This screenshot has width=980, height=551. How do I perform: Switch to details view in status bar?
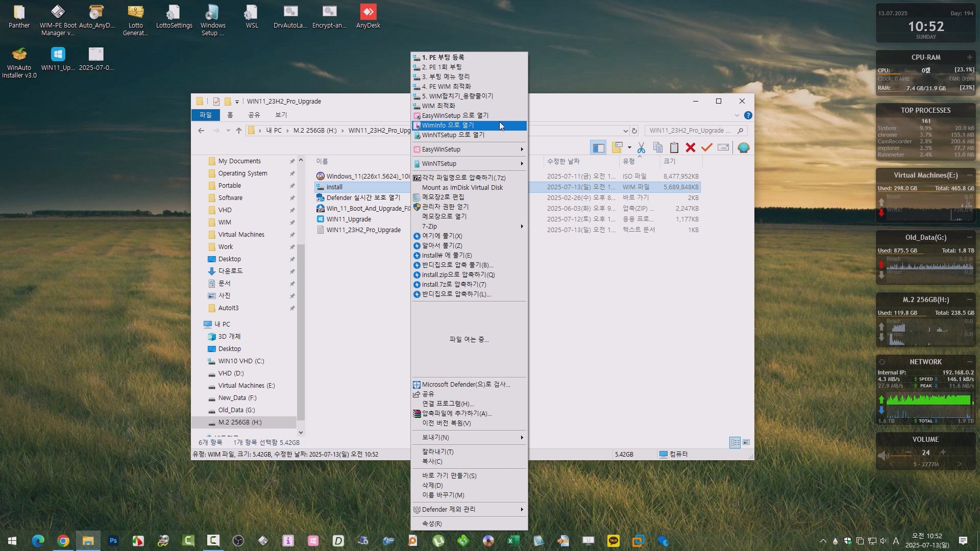735,442
